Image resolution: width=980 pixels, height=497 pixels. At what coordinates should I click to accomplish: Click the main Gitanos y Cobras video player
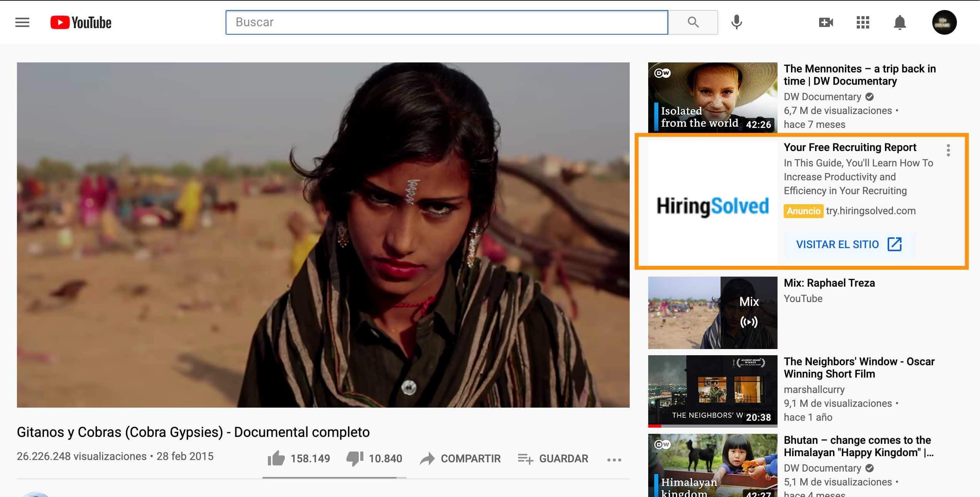(323, 235)
